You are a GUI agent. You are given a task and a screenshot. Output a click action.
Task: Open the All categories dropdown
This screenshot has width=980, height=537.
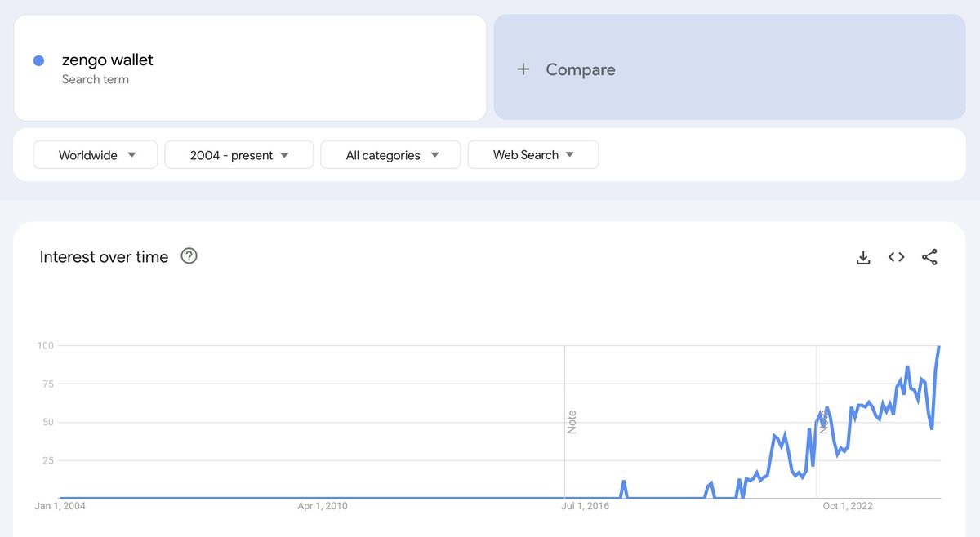(x=391, y=155)
